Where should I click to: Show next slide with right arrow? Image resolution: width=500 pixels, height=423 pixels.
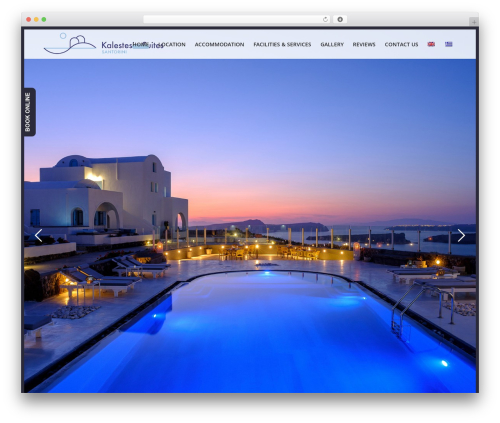click(461, 235)
